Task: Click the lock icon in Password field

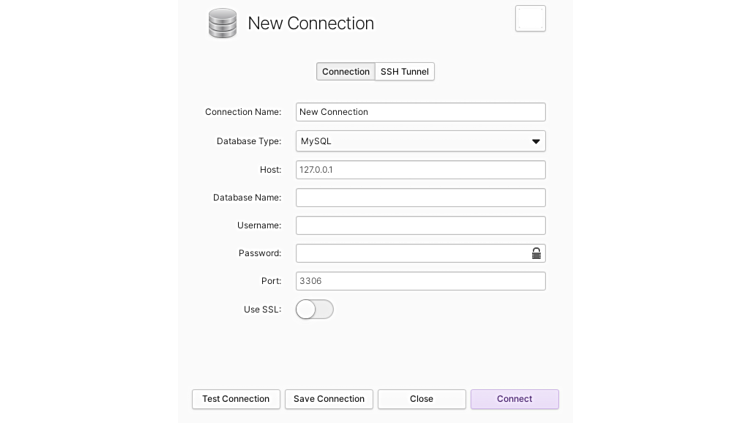Action: [536, 254]
